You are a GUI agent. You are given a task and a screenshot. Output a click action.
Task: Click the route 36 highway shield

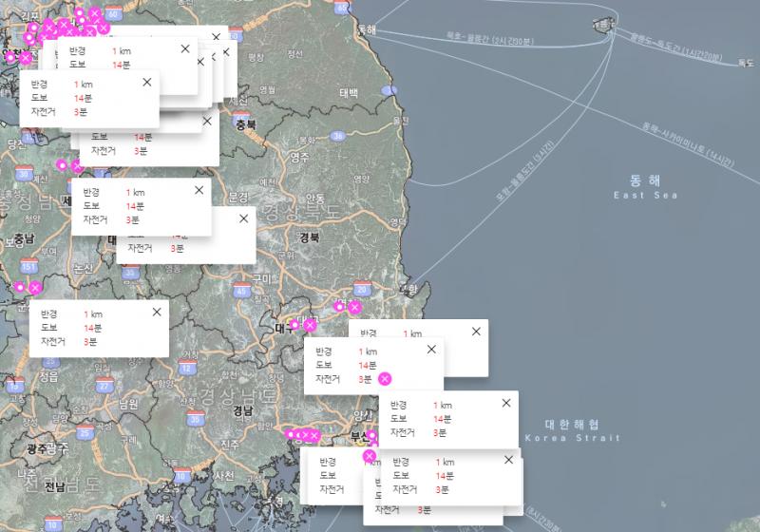[x=338, y=136]
